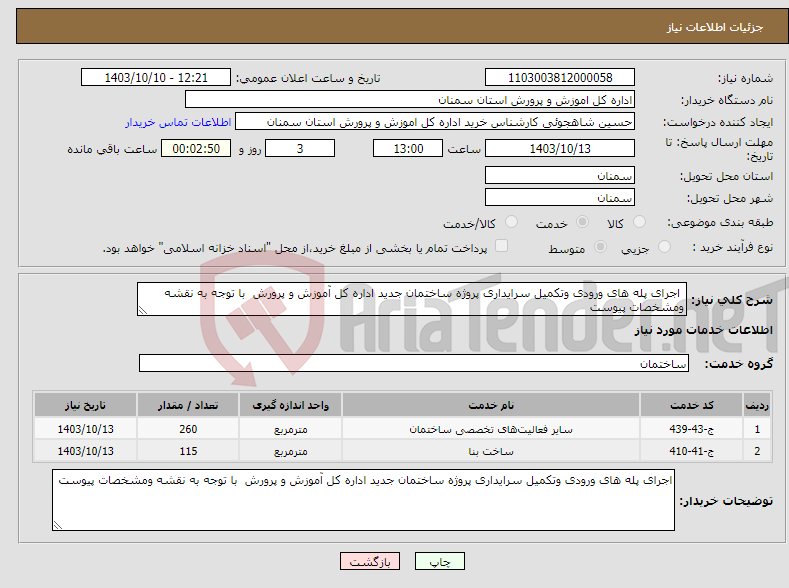
Task: Click سایر فعالیت‌های تخصصی ساختمان cell
Action: point(491,429)
